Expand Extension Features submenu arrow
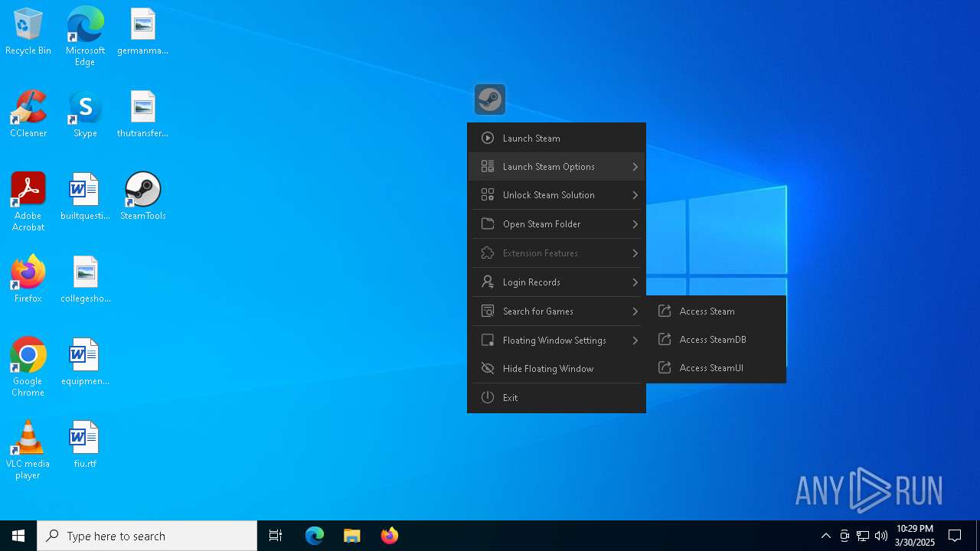 [635, 253]
